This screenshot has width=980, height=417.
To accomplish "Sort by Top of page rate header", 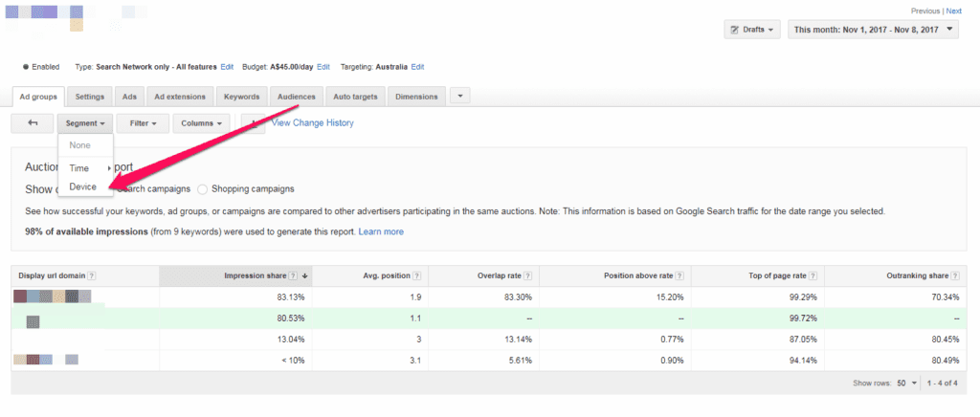I will (x=758, y=275).
